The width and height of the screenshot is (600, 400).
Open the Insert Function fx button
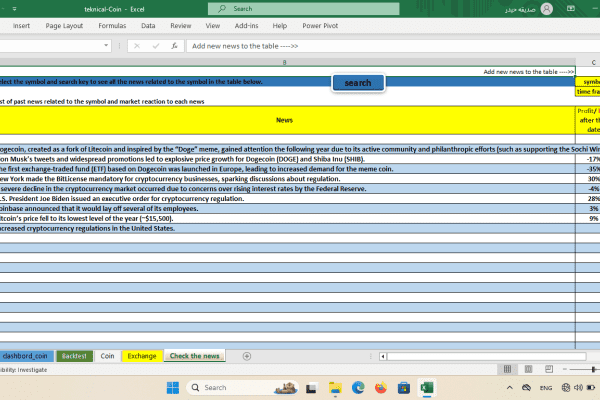pyautogui.click(x=174, y=46)
